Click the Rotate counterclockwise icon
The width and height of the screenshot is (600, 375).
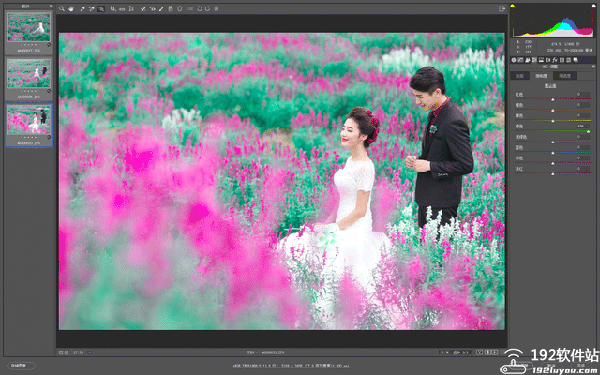(199, 8)
